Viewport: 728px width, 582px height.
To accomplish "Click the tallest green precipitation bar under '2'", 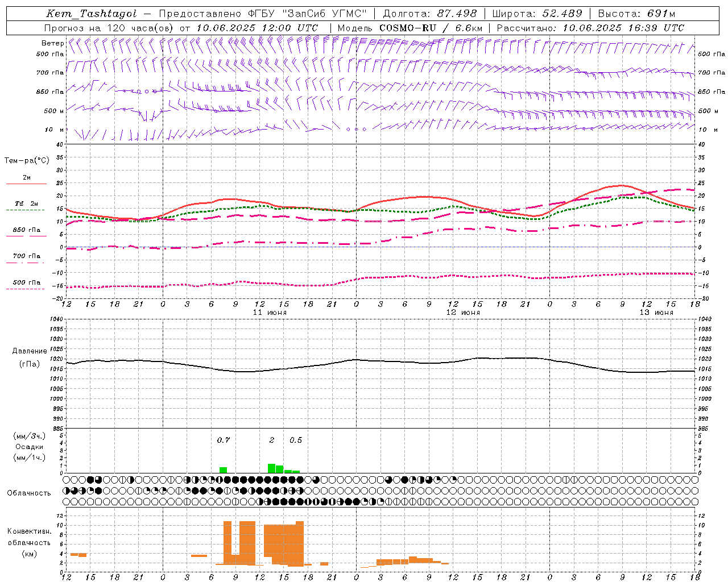I will tap(272, 468).
